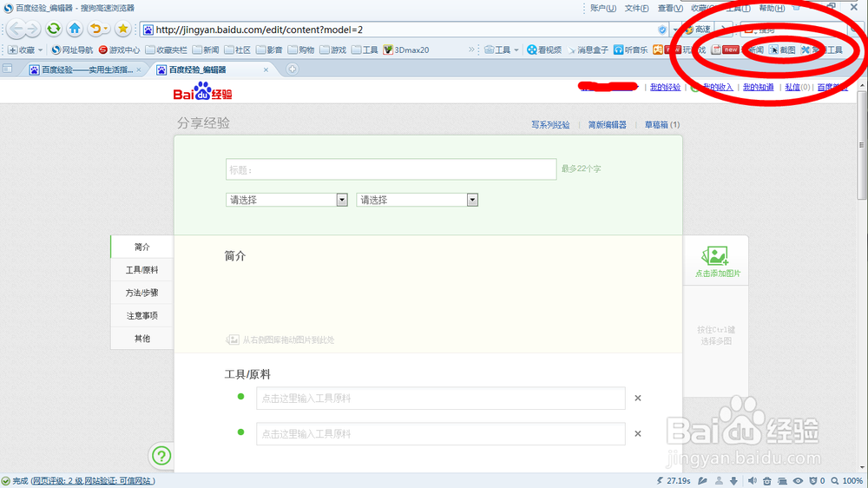
Task: Click the 私信 link
Action: click(x=792, y=87)
